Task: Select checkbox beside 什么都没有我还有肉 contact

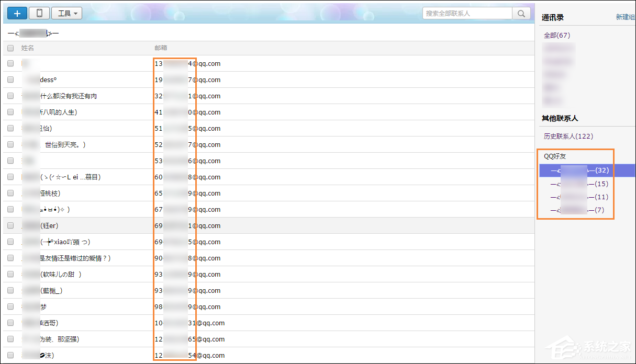Action: (10, 96)
